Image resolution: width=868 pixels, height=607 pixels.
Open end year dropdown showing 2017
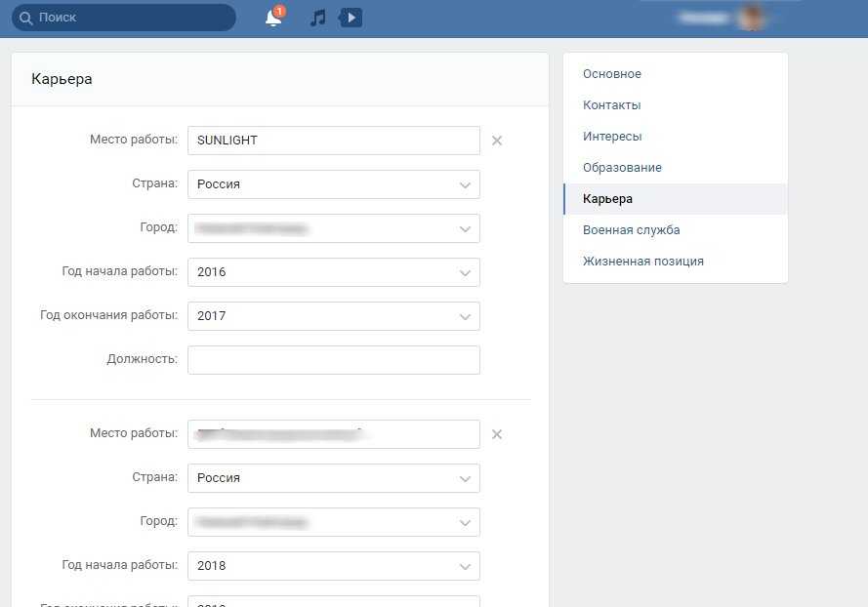pyautogui.click(x=333, y=316)
